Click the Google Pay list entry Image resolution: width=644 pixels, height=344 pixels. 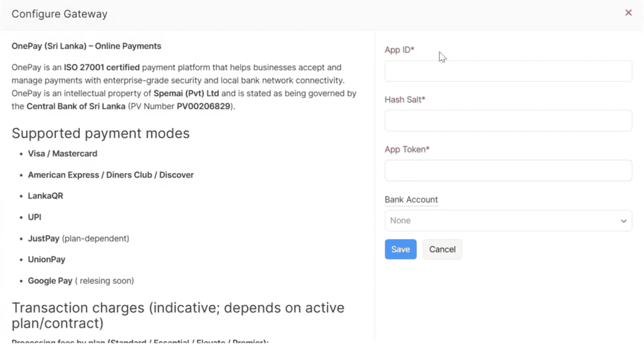pos(50,281)
